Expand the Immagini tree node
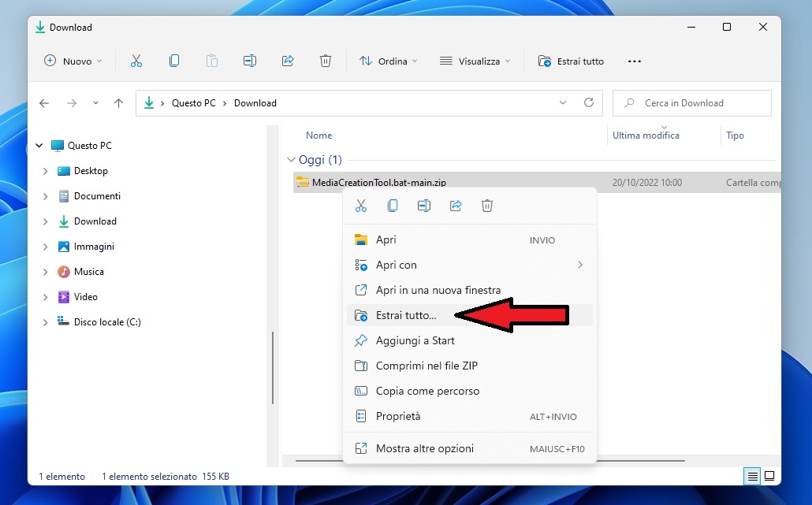This screenshot has height=505, width=812. click(x=46, y=247)
